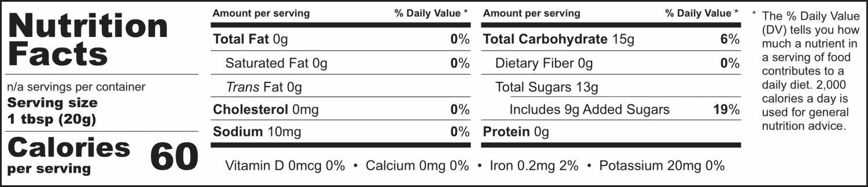868x187 pixels.
Task: Click the Total Fat 0g row
Action: pyautogui.click(x=341, y=39)
